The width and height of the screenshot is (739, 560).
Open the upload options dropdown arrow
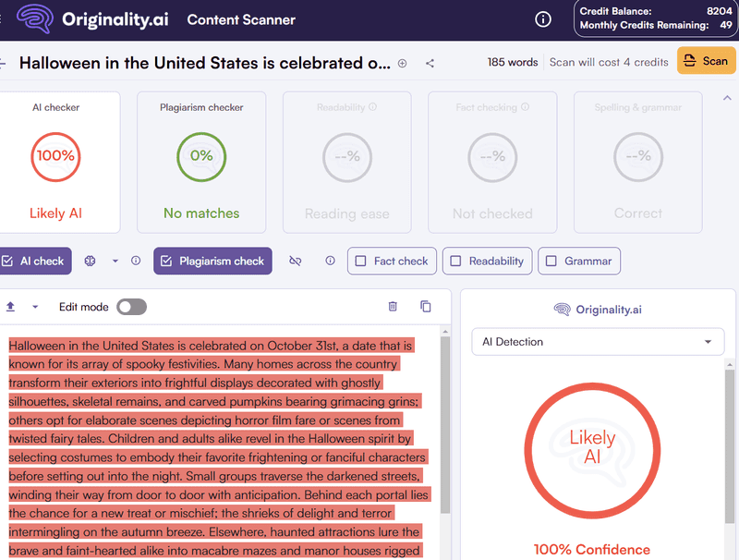pyautogui.click(x=35, y=307)
